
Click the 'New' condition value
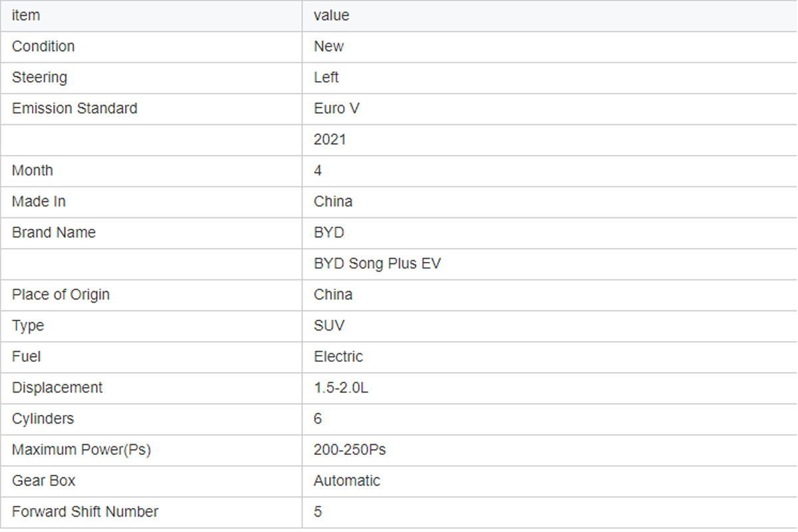329,47
